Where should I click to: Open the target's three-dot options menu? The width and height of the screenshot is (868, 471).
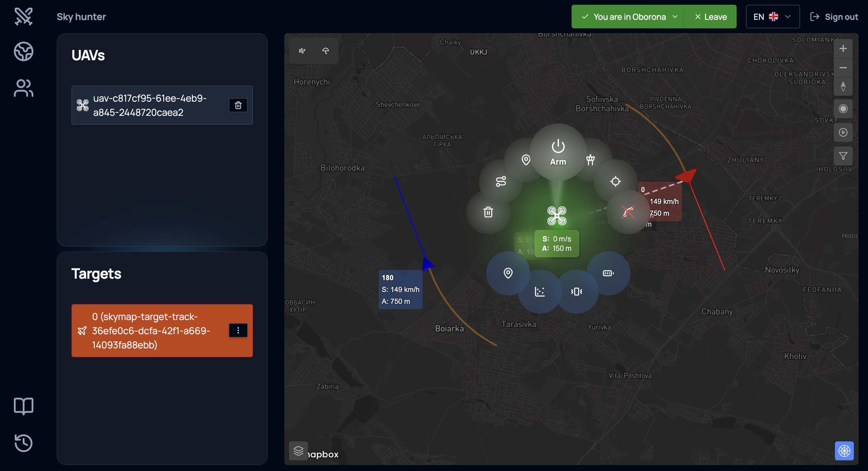238,330
